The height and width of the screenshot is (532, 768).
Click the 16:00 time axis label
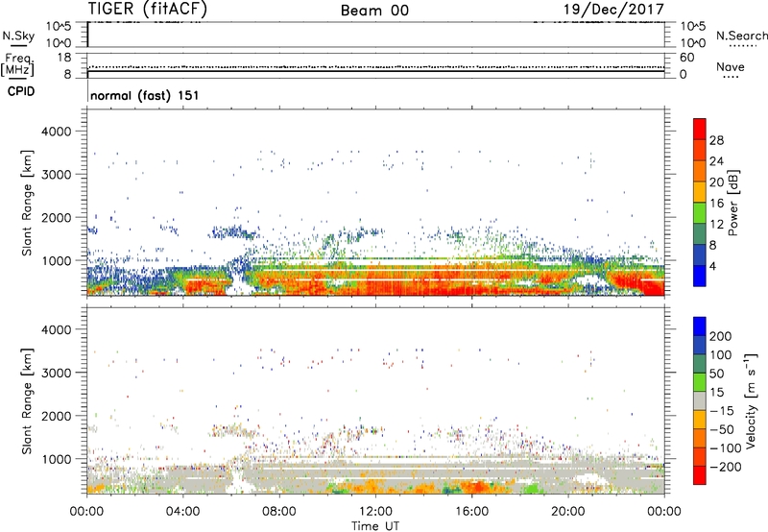[x=471, y=512]
